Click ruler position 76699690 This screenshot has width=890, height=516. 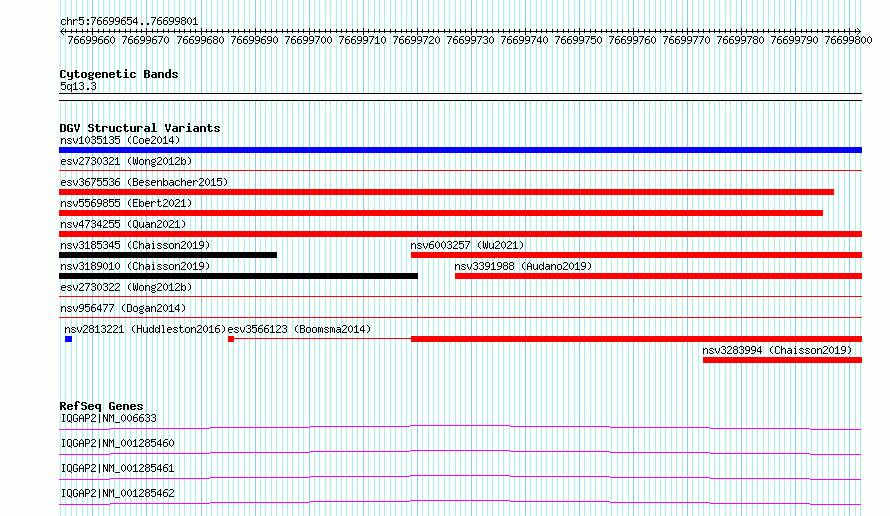pos(254,40)
